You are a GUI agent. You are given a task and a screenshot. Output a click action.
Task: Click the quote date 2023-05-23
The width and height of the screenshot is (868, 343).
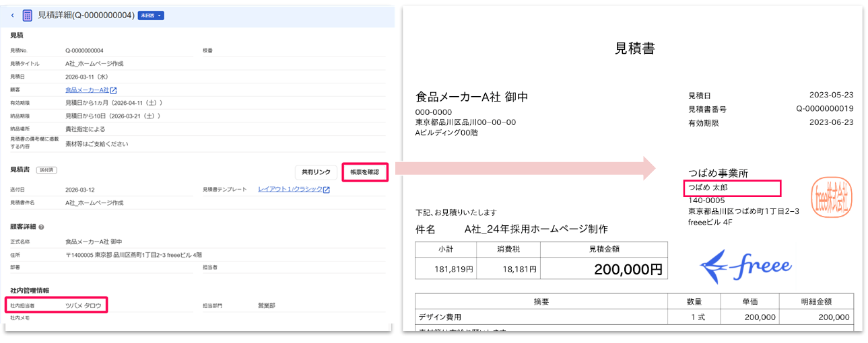[x=831, y=96]
